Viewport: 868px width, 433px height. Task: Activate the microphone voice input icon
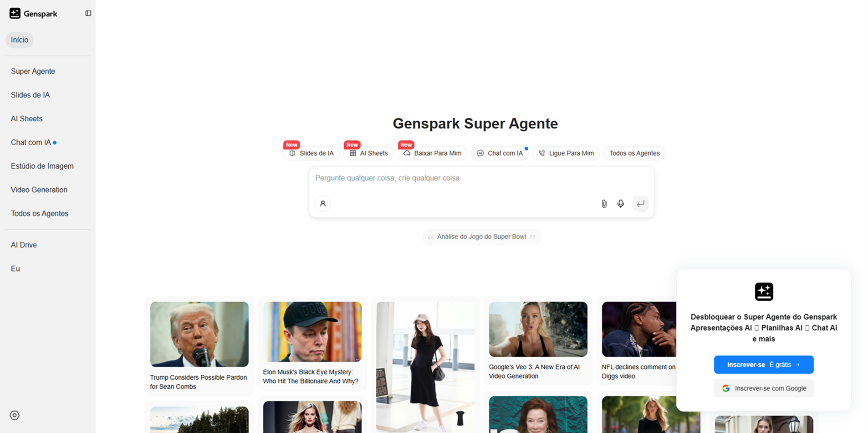(621, 204)
